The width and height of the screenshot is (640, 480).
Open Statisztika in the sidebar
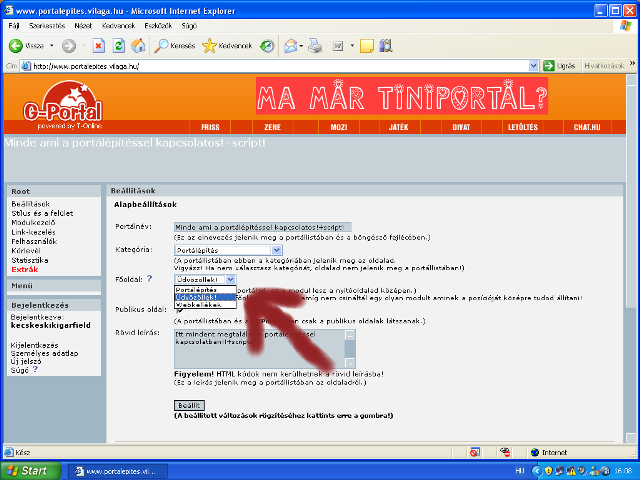29,260
